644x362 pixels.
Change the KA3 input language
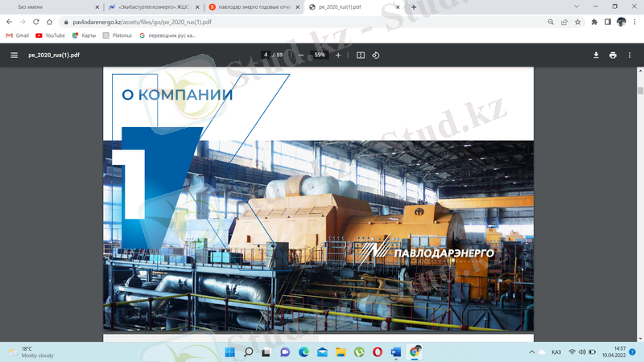coord(556,352)
